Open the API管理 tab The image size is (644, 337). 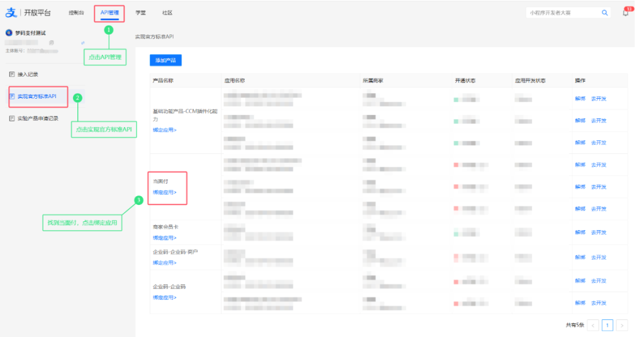pos(109,13)
